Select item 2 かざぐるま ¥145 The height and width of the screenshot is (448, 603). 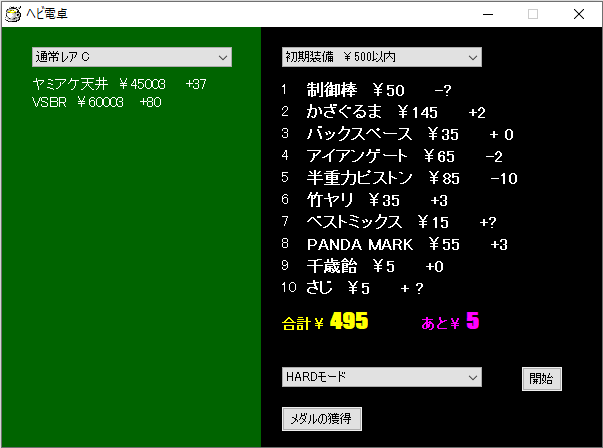click(383, 112)
